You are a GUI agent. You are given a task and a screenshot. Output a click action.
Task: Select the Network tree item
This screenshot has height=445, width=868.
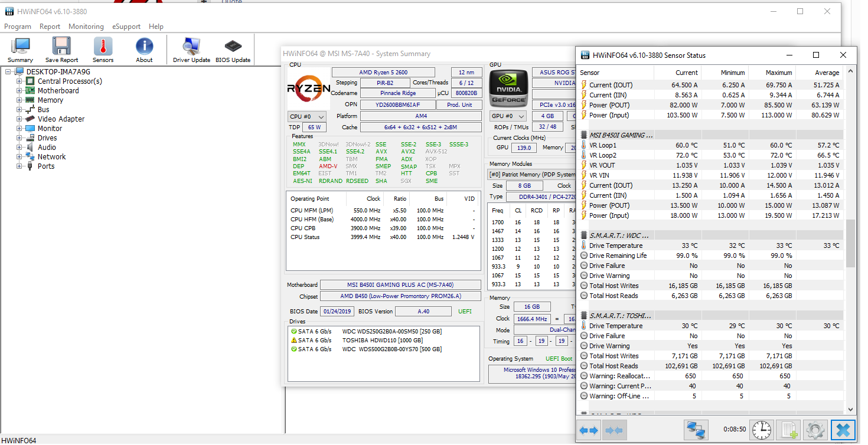(52, 157)
